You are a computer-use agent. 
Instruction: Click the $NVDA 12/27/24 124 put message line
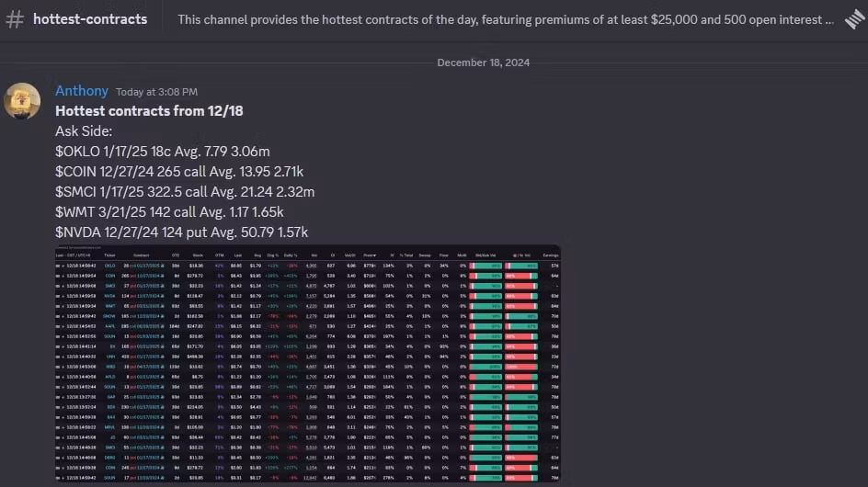coord(181,232)
